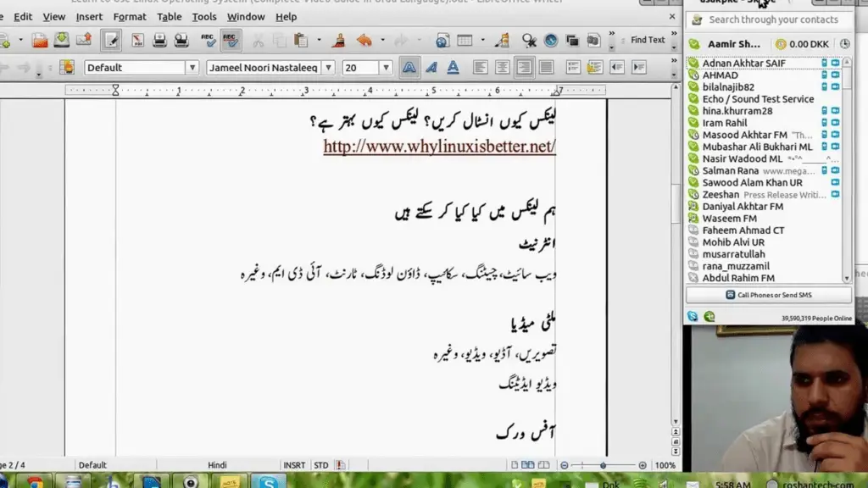Click Increase Indent icon

click(x=639, y=68)
